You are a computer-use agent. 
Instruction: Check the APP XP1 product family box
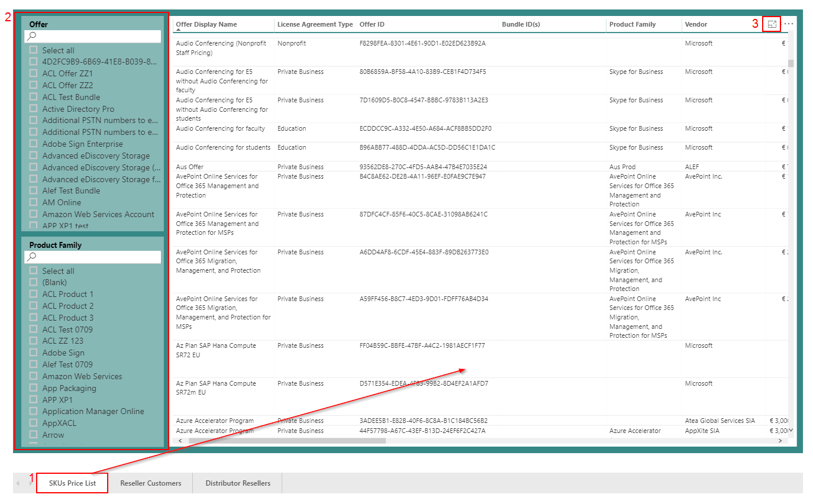[x=33, y=400]
